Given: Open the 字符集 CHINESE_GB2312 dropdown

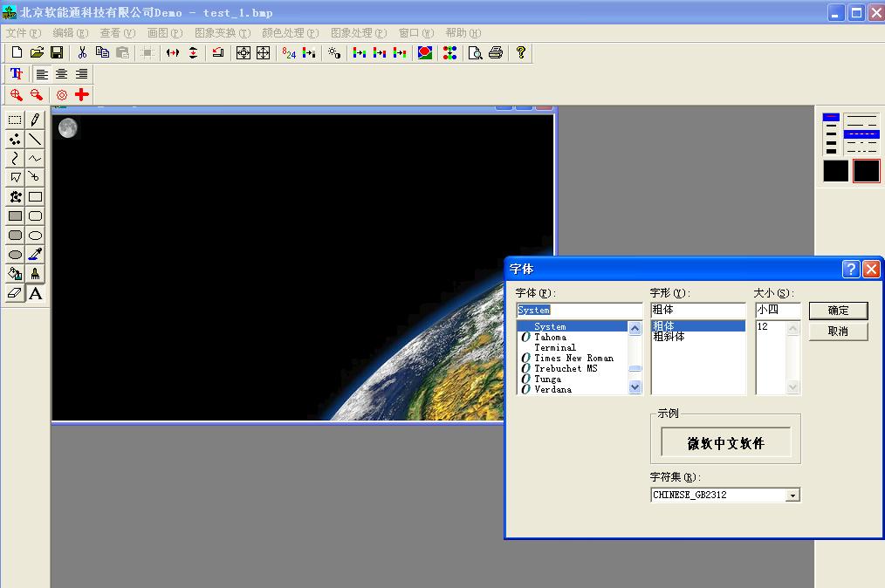Looking at the screenshot, I should 792,496.
